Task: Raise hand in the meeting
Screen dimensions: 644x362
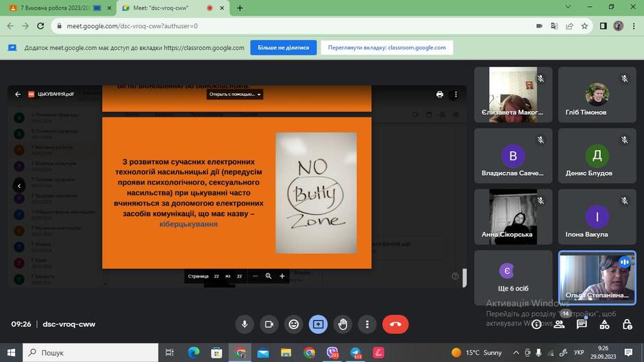Action: (343, 324)
